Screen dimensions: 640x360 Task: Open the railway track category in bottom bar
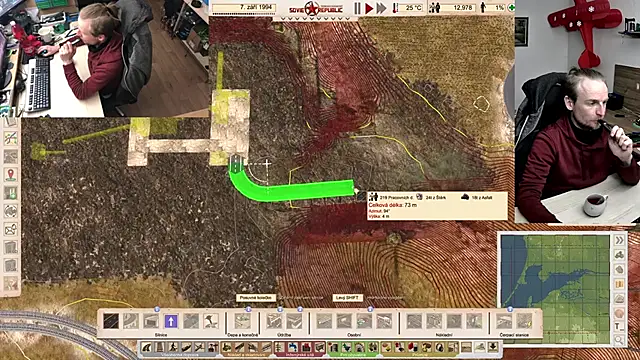coord(160,348)
